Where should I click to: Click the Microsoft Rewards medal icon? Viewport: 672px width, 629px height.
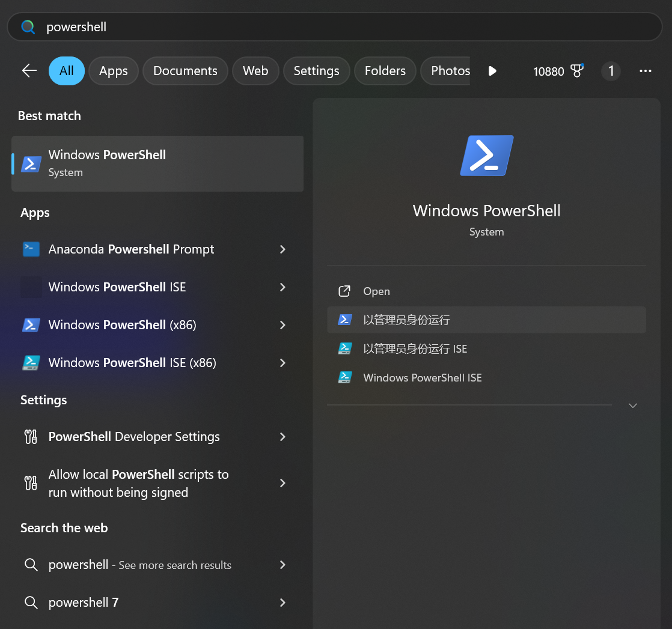(576, 71)
